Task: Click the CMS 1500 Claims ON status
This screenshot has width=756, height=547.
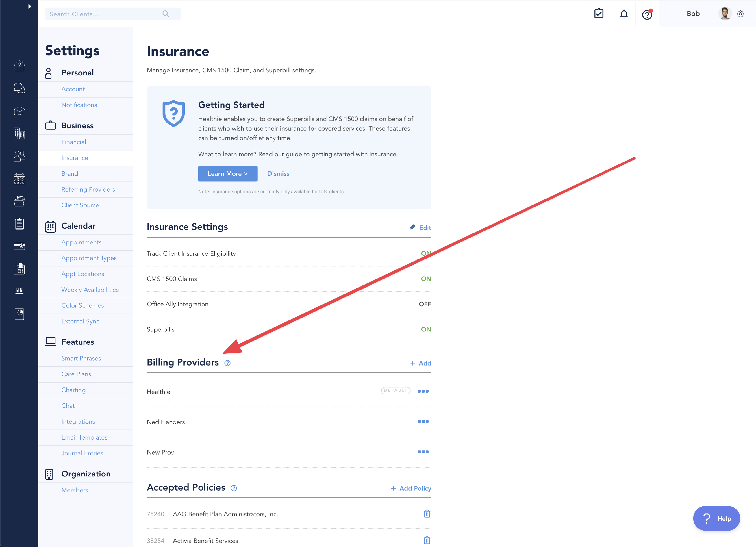Action: (426, 279)
